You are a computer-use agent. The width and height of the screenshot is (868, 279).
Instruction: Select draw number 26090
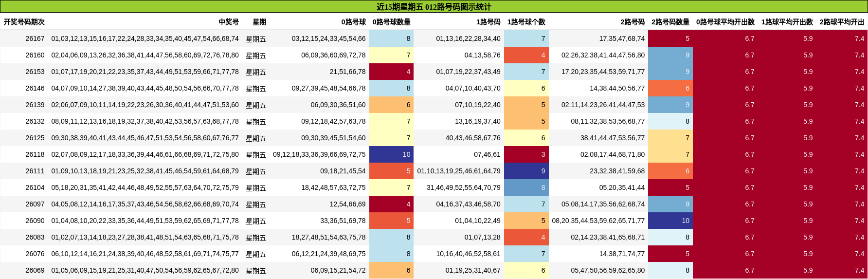[x=35, y=221]
